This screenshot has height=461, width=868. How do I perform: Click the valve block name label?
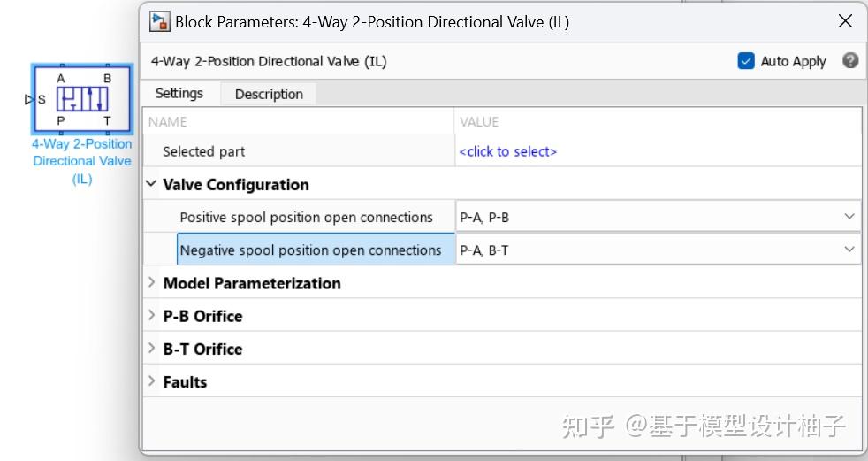point(82,161)
